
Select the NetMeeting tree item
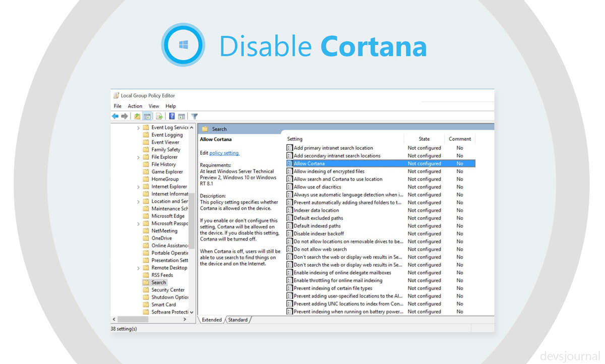pos(164,231)
